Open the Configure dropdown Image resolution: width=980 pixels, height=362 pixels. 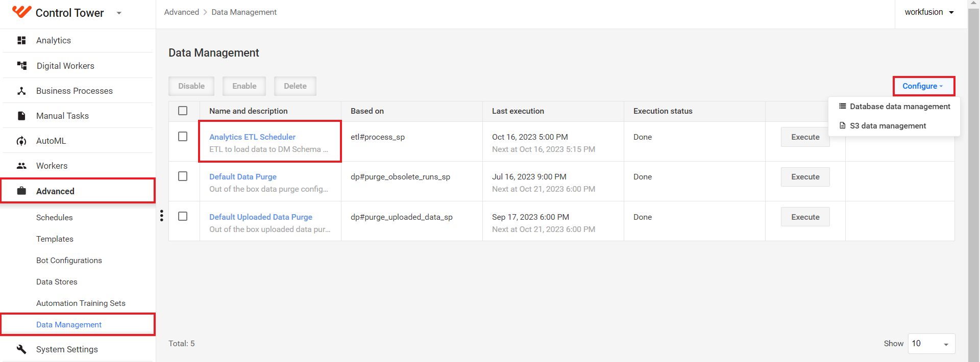[923, 86]
